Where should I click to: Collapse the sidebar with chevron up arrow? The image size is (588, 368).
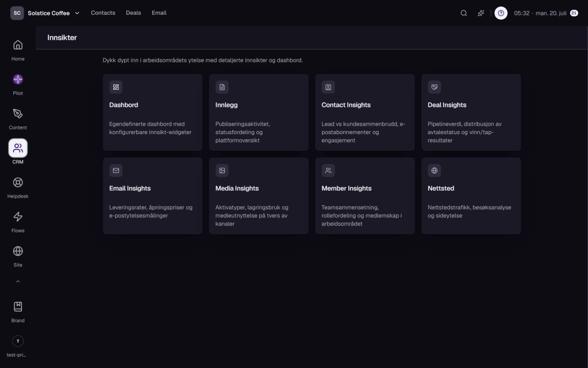[18, 282]
